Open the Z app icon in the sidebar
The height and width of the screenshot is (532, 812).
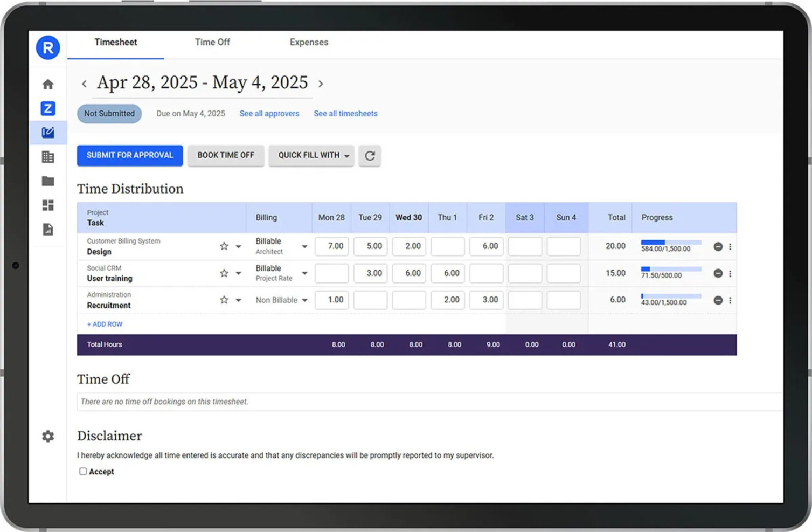47,108
